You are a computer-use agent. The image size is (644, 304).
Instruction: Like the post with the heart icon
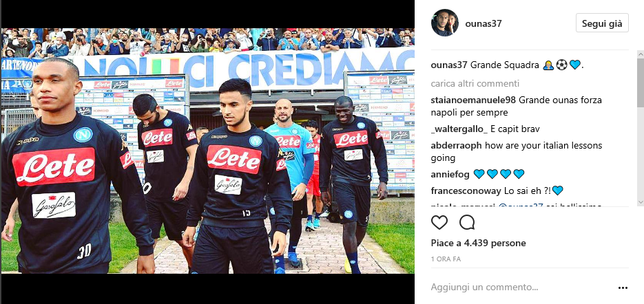pyautogui.click(x=439, y=222)
